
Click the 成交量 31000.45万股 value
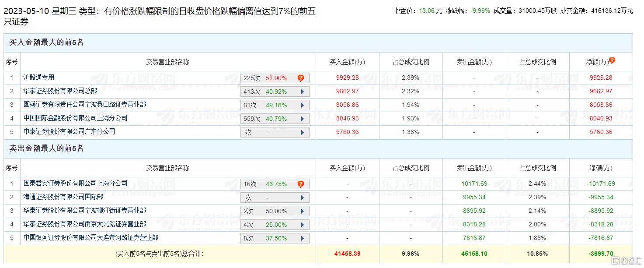537,11
